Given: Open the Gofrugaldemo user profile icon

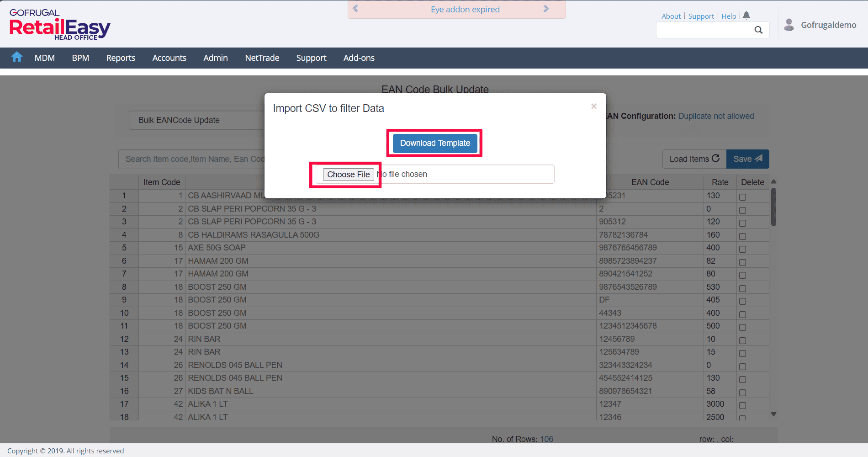Looking at the screenshot, I should [789, 25].
